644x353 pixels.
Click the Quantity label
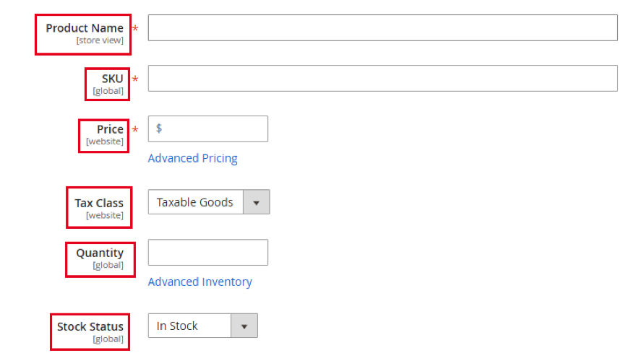[x=100, y=253]
